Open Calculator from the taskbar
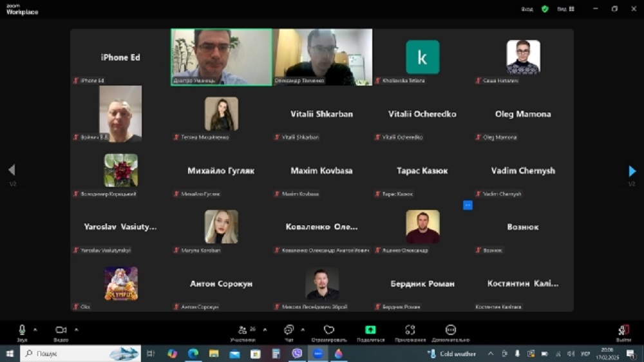 tap(276, 354)
